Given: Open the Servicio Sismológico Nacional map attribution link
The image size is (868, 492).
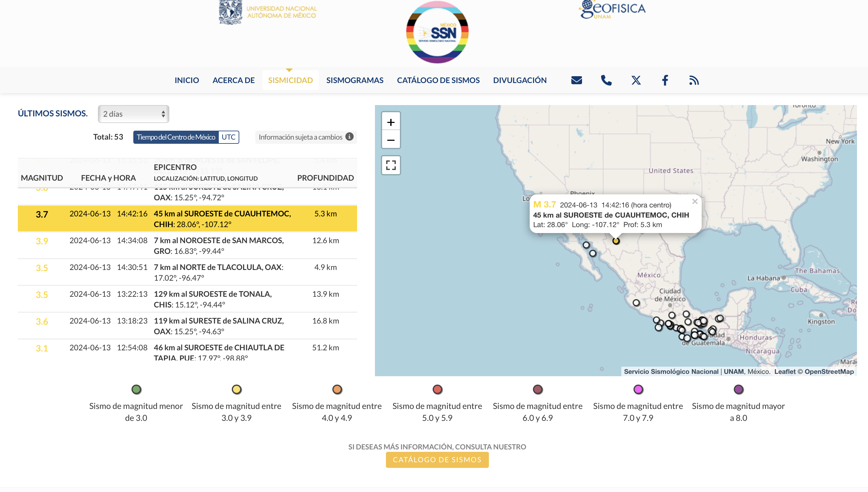Looking at the screenshot, I should coord(671,371).
